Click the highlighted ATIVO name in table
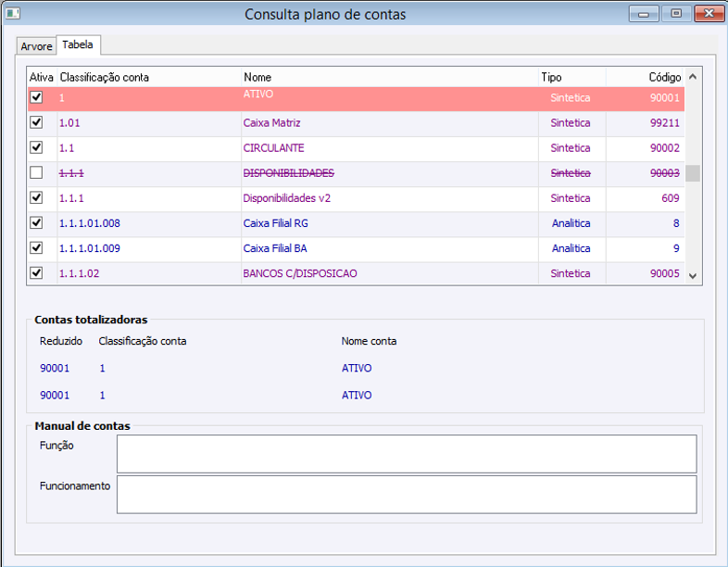 click(258, 94)
